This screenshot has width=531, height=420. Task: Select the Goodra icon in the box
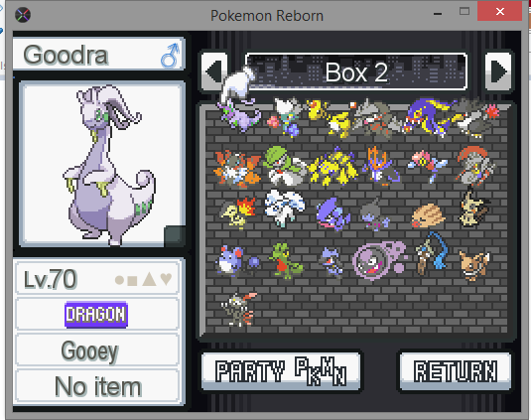point(240,115)
